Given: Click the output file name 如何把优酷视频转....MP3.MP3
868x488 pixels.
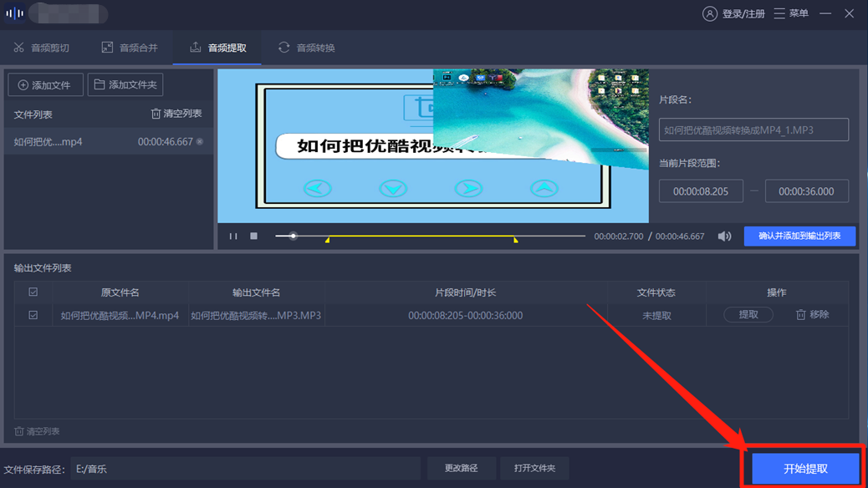Looking at the screenshot, I should (x=256, y=315).
